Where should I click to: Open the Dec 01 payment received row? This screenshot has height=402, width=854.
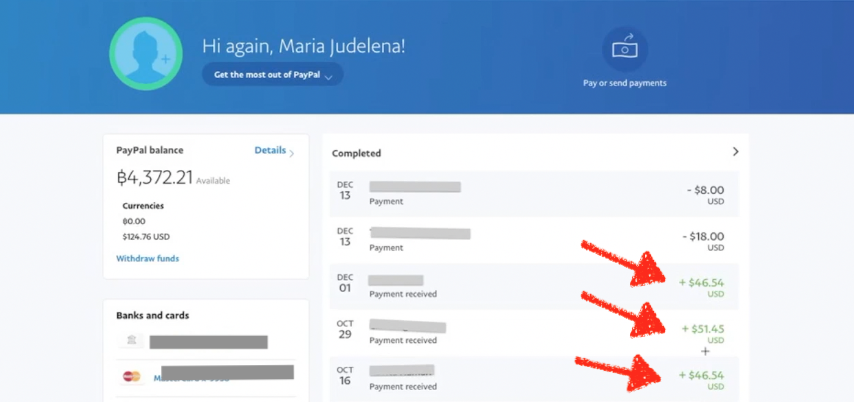click(x=534, y=287)
